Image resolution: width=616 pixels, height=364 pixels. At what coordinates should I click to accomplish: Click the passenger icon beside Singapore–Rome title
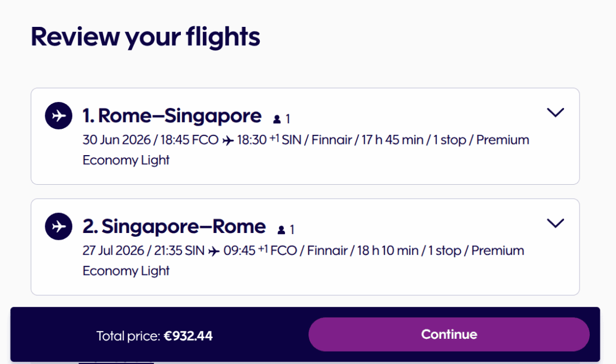pyautogui.click(x=281, y=230)
